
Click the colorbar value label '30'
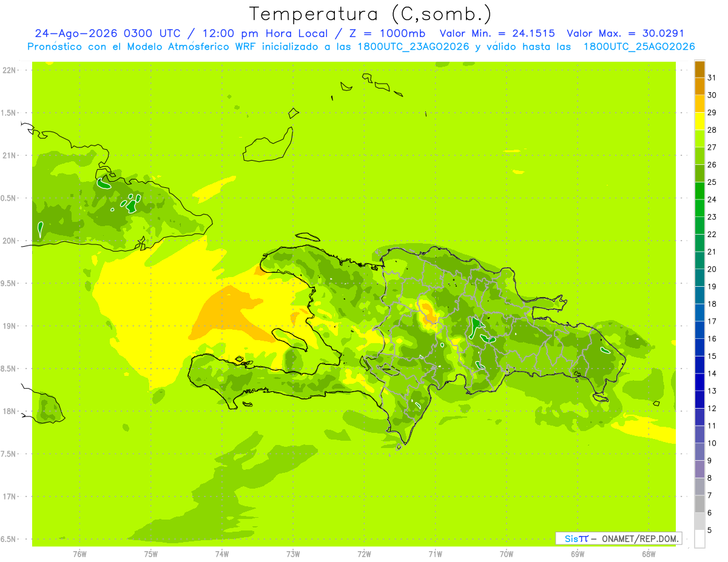[712, 95]
